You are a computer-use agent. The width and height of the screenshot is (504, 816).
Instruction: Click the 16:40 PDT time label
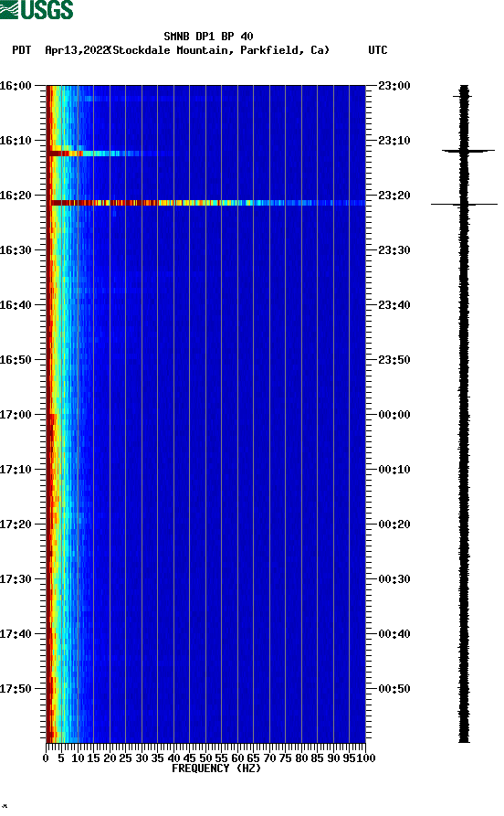tap(16, 305)
